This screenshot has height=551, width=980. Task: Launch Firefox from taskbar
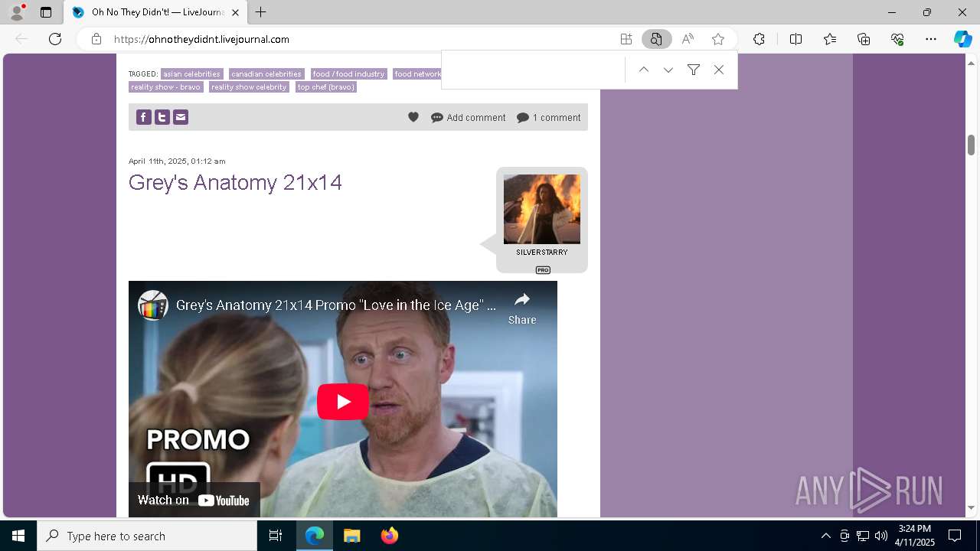[x=389, y=536]
